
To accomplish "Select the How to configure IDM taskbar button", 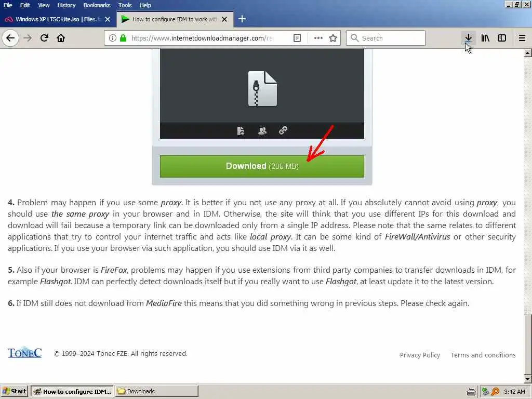I will (72, 392).
